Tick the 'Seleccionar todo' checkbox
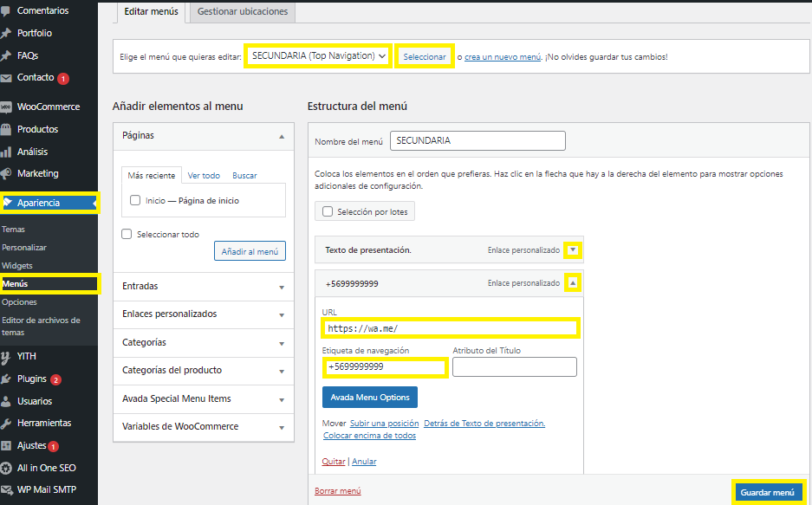This screenshot has width=812, height=505. pos(127,234)
